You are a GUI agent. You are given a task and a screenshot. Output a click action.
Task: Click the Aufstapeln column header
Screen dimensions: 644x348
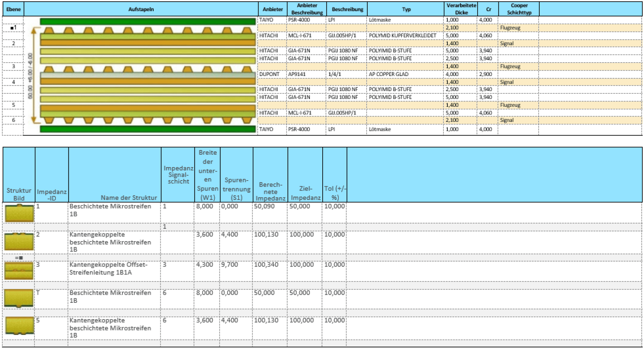pyautogui.click(x=141, y=9)
